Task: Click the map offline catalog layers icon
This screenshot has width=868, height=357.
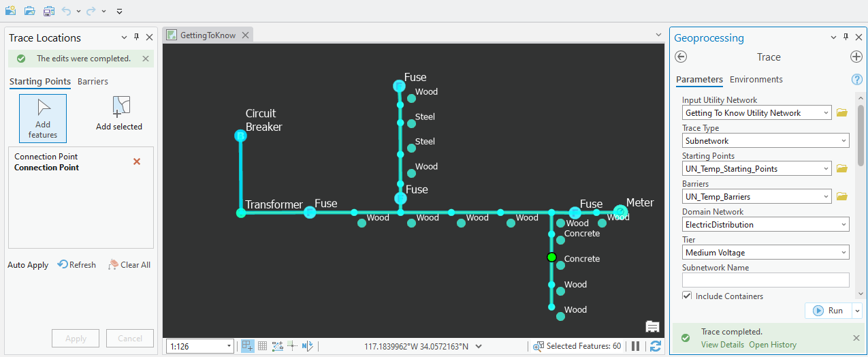Action: 652,326
